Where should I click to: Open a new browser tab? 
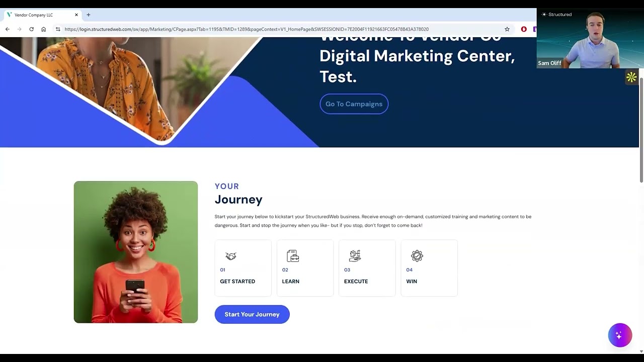click(x=89, y=15)
